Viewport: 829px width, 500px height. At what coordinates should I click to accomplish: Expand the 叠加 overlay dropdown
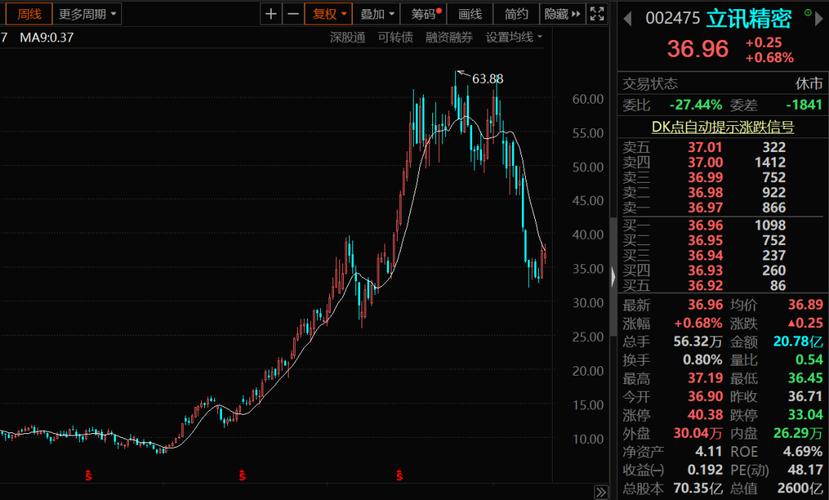377,14
